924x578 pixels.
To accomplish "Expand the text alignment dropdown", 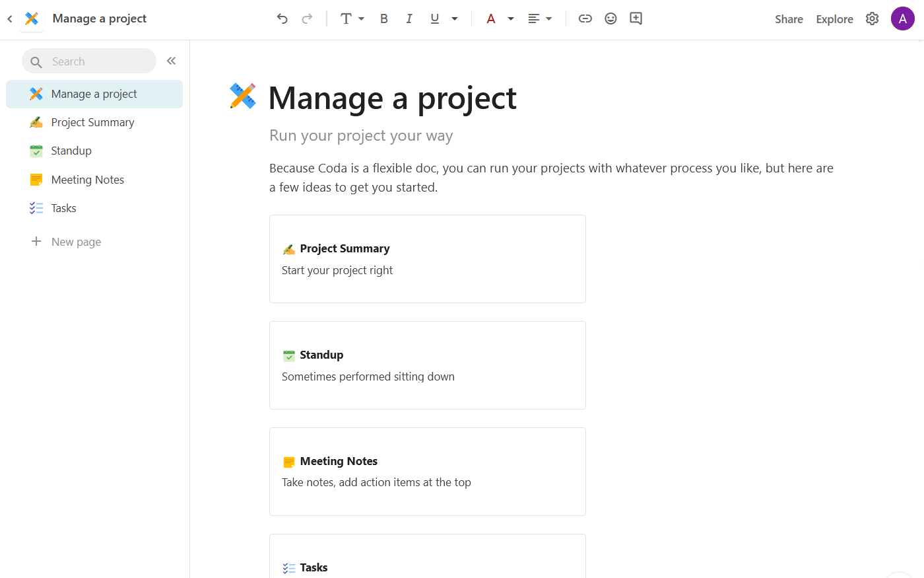I will (539, 18).
